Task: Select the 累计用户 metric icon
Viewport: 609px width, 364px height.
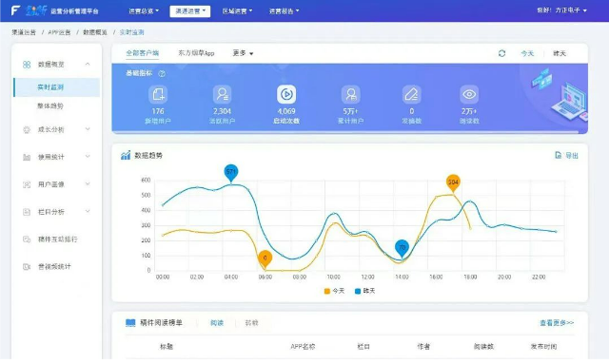Action: click(x=351, y=94)
